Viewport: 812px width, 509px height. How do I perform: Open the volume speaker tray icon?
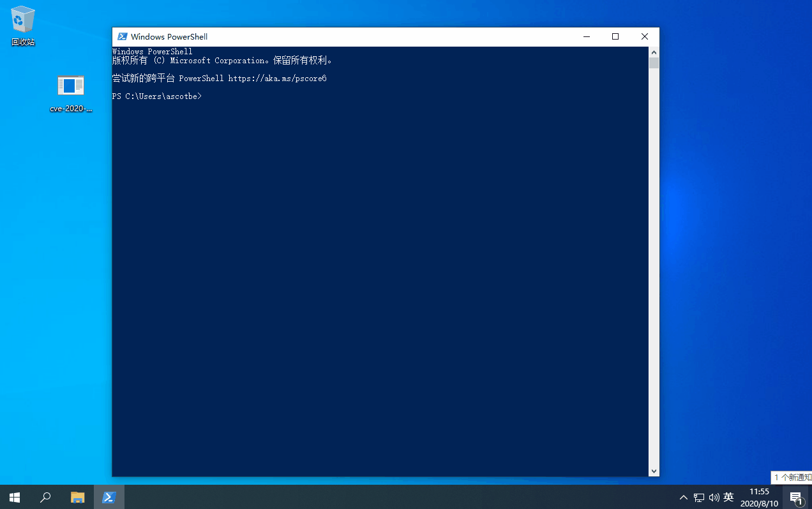[x=714, y=498]
